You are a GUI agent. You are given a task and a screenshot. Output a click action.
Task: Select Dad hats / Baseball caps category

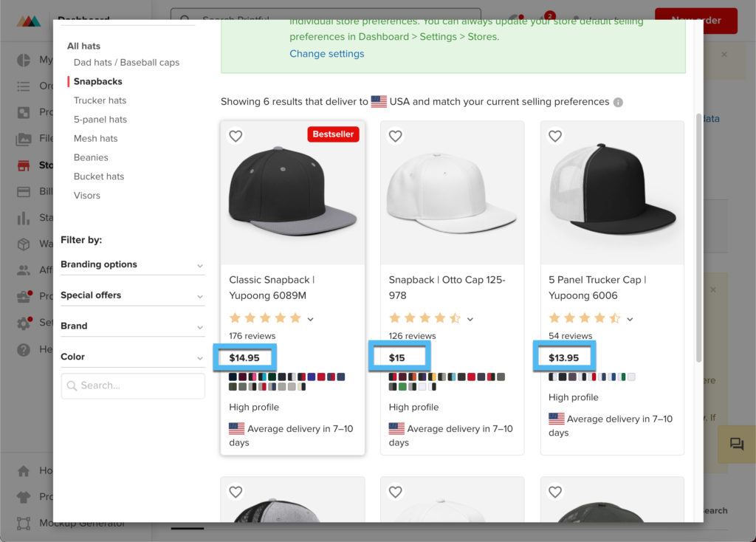tap(126, 62)
